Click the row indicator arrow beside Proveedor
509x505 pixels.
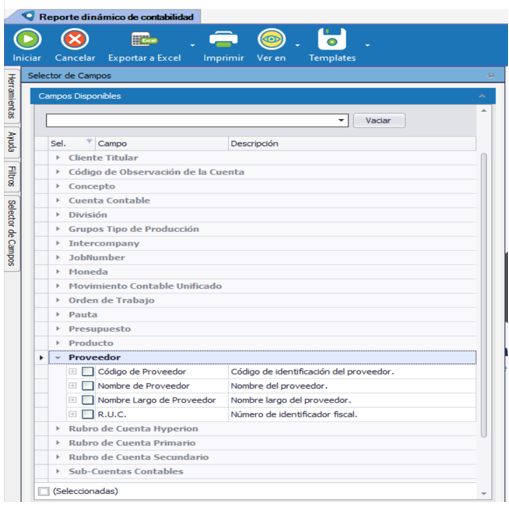41,358
